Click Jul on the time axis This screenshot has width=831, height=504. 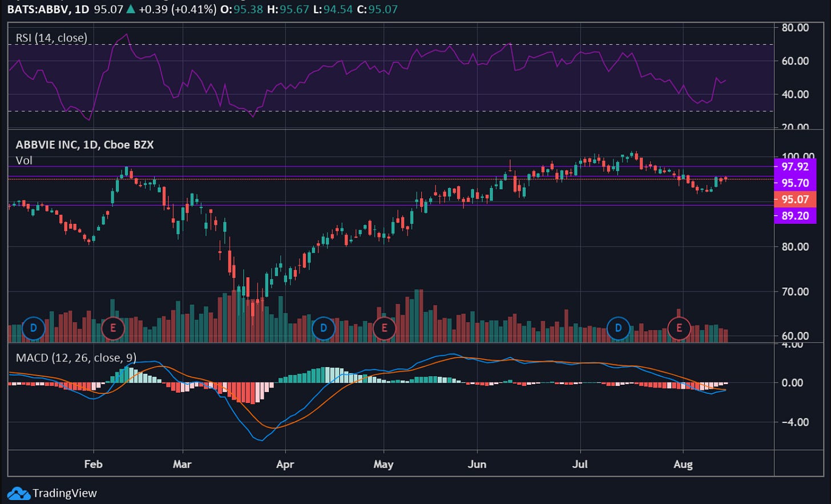coord(580,464)
